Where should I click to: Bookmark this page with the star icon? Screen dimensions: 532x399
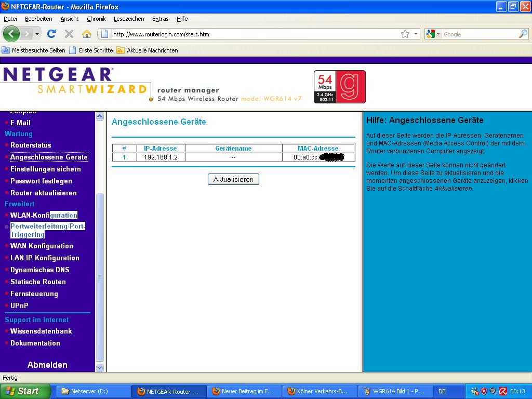click(405, 34)
